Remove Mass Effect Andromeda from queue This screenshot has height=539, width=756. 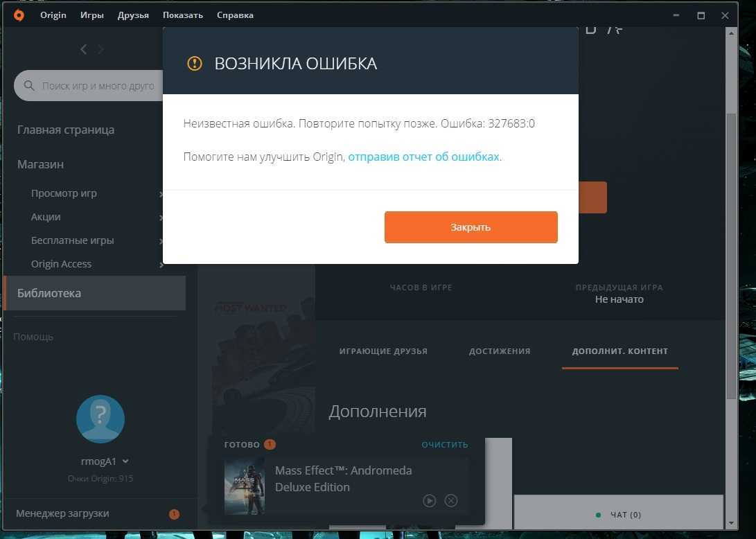click(451, 501)
